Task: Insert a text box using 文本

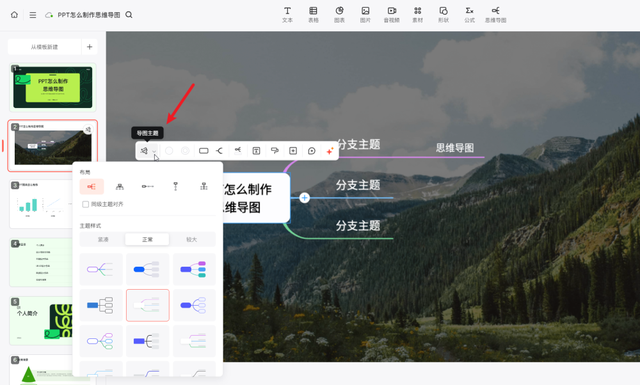Action: (287, 14)
